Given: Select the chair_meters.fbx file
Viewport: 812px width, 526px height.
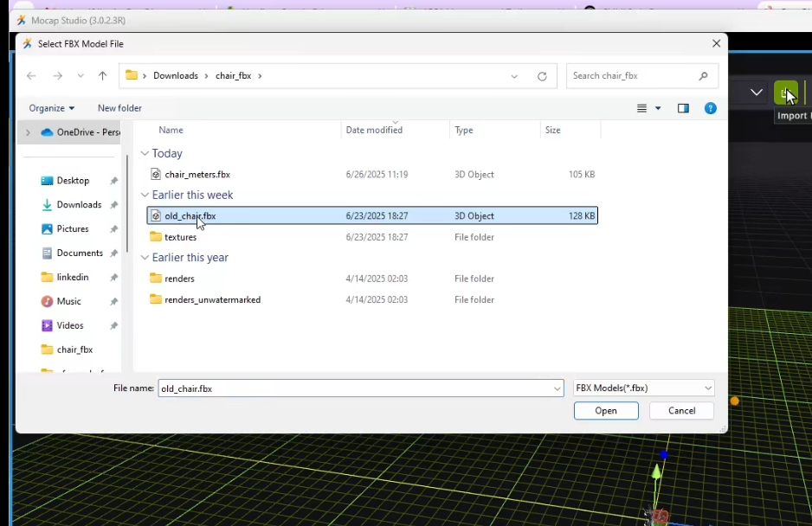Looking at the screenshot, I should click(197, 174).
